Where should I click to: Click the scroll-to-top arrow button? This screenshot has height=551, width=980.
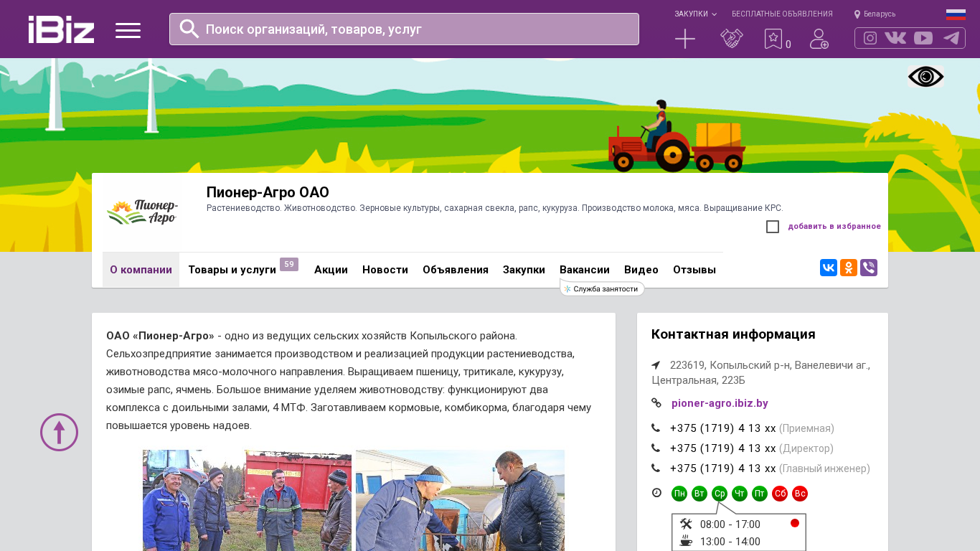[x=59, y=432]
